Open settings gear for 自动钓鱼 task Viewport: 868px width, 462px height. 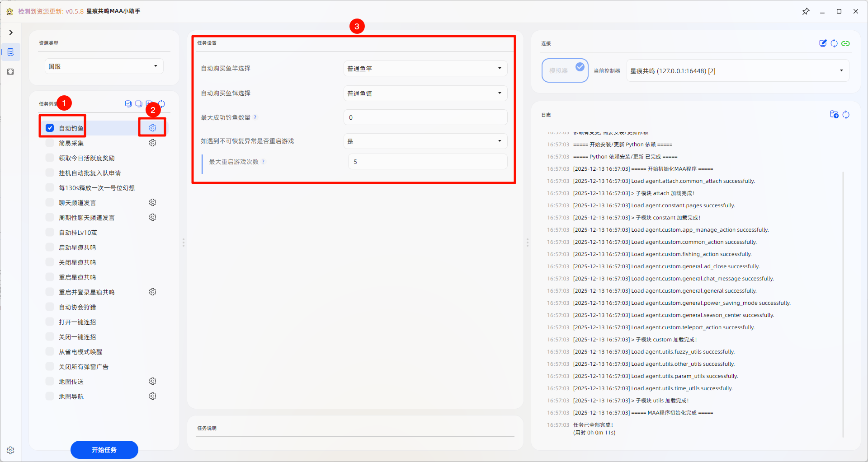point(153,128)
